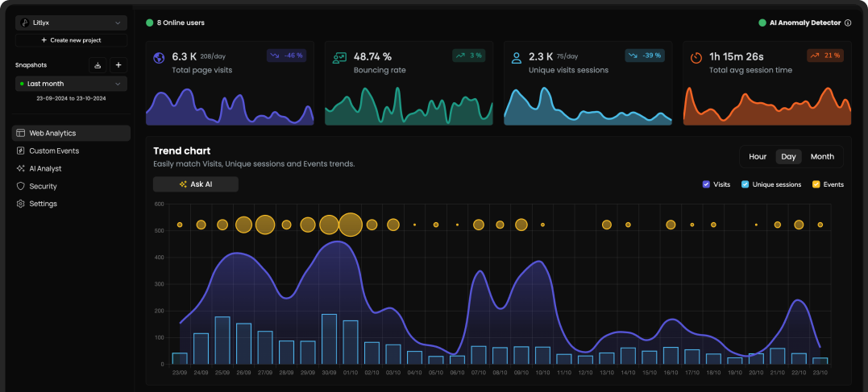The height and width of the screenshot is (392, 868).
Task: Toggle the Unique sessions checkbox
Action: (x=745, y=184)
